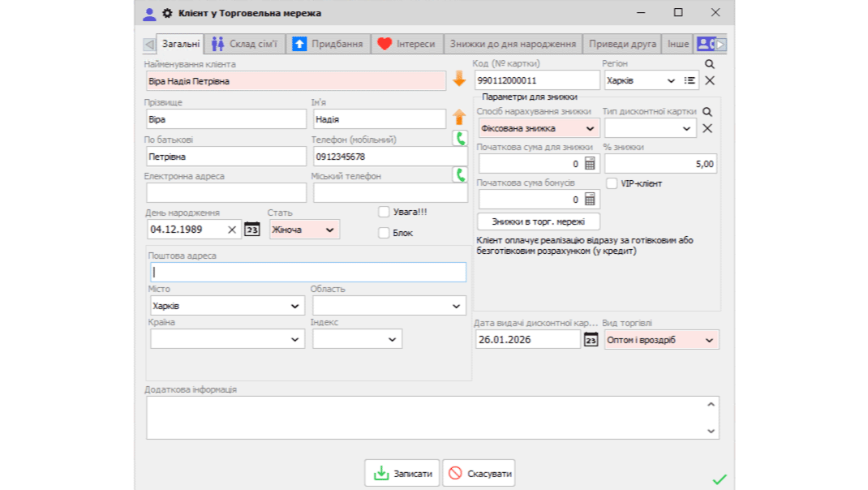Click the Електронна адреса input field
The image size is (868, 490).
226,193
